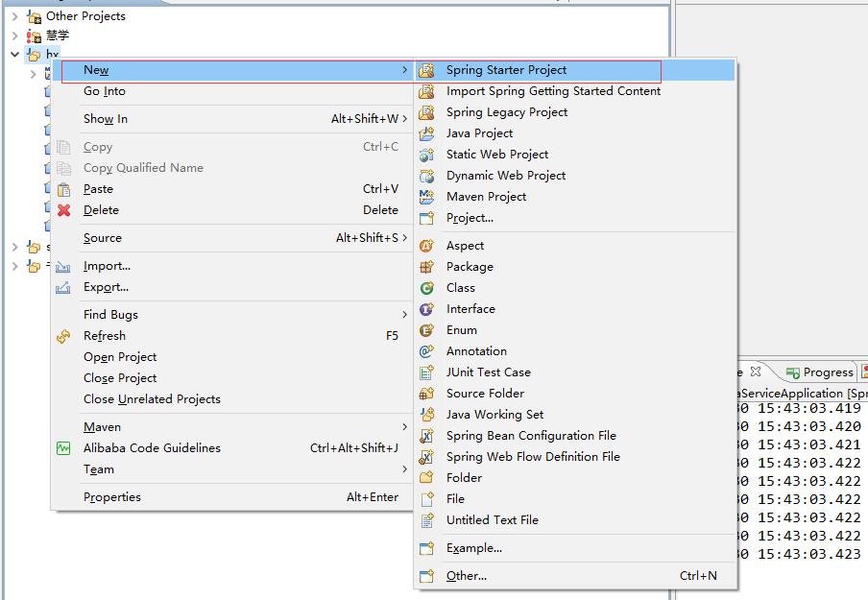Select the 慧学 tree item

click(49, 36)
